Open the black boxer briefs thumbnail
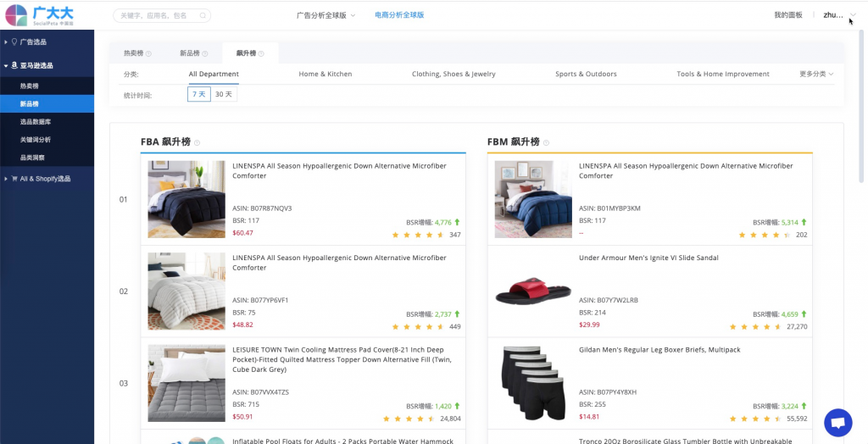 533,383
